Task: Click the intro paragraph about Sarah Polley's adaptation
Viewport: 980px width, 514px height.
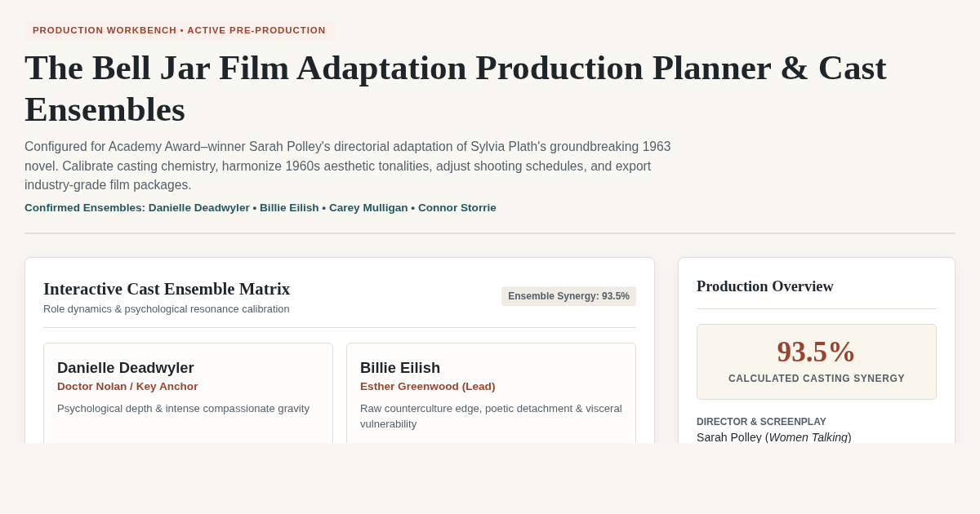Action: [348, 166]
